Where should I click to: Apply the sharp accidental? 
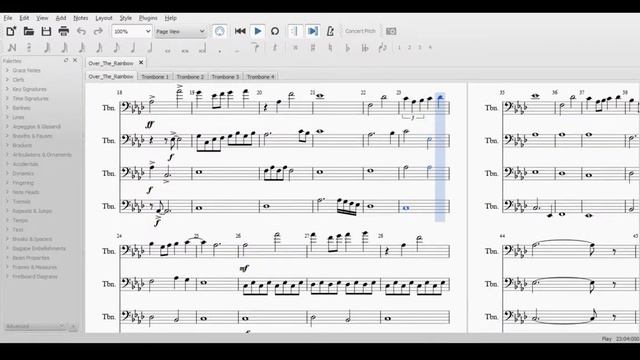313,48
